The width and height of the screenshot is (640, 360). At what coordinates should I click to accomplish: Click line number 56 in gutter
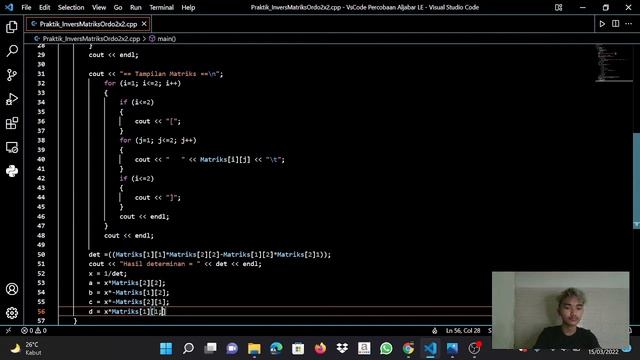(x=41, y=311)
